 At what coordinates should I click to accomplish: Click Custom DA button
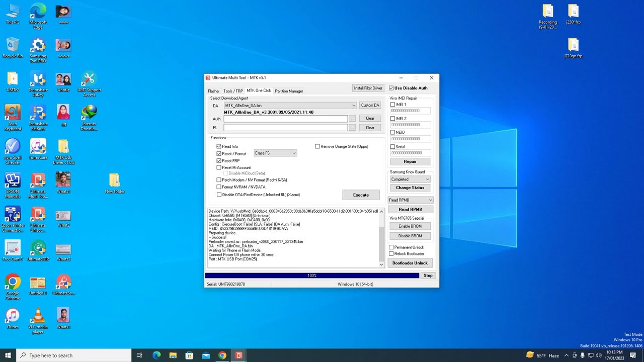370,106
